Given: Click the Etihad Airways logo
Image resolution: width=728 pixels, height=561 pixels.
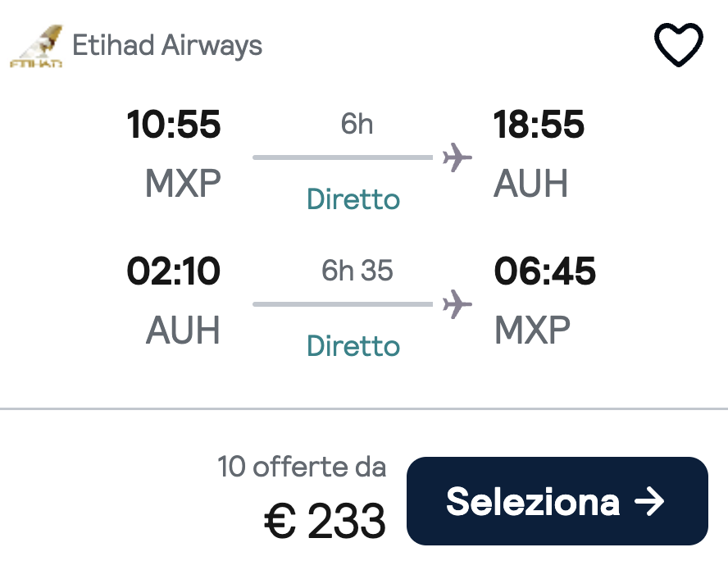Looking at the screenshot, I should pos(36,46).
